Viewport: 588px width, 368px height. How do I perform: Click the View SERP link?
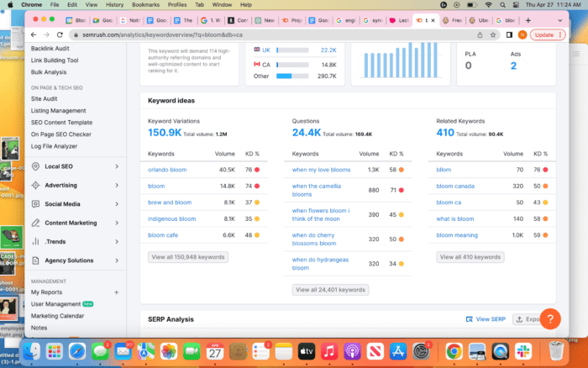coord(486,319)
